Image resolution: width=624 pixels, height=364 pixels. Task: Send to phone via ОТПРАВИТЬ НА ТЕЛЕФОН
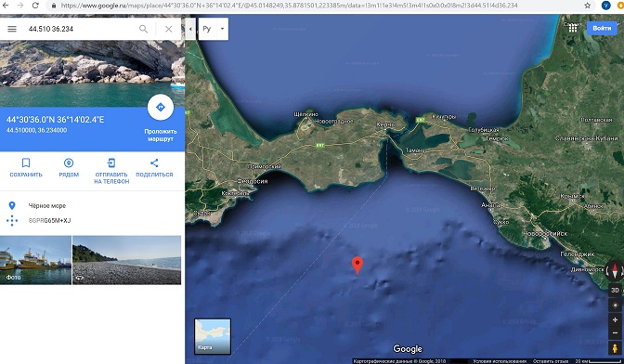(x=111, y=171)
